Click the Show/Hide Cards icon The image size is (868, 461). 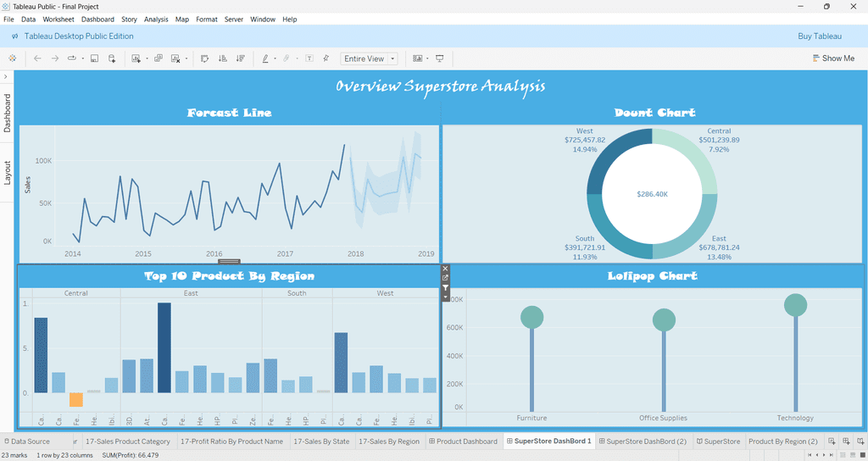click(x=418, y=58)
